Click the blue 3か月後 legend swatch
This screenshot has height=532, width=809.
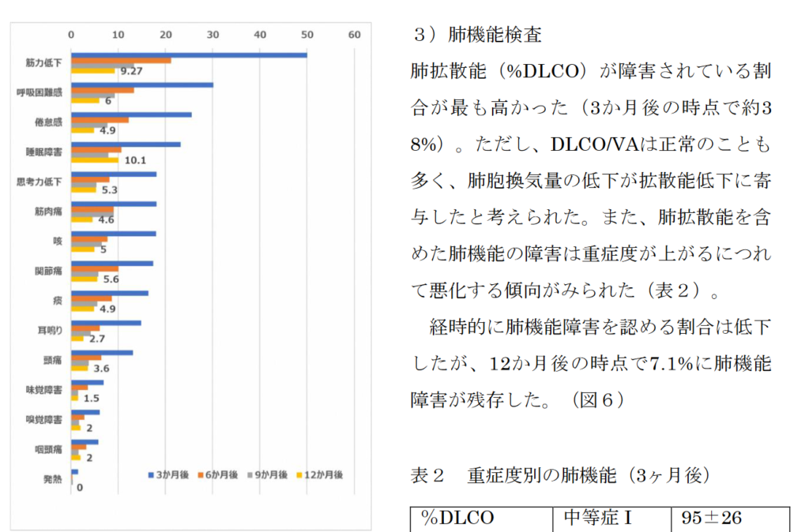click(152, 475)
